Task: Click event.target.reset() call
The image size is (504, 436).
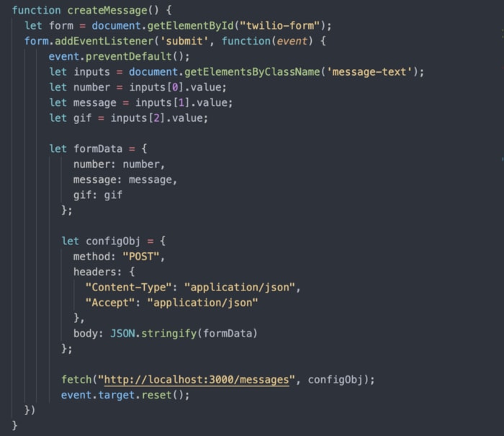Action: coord(125,395)
